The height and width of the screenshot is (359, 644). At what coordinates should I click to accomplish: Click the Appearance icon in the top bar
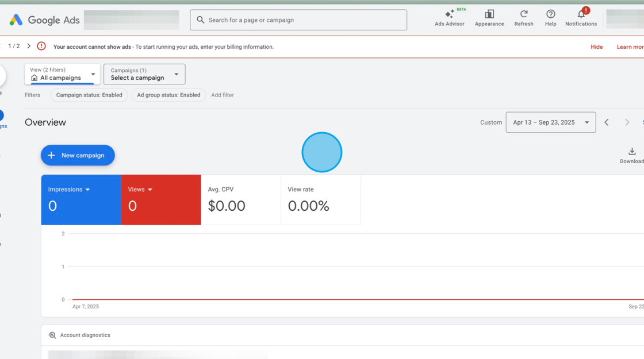click(x=489, y=17)
